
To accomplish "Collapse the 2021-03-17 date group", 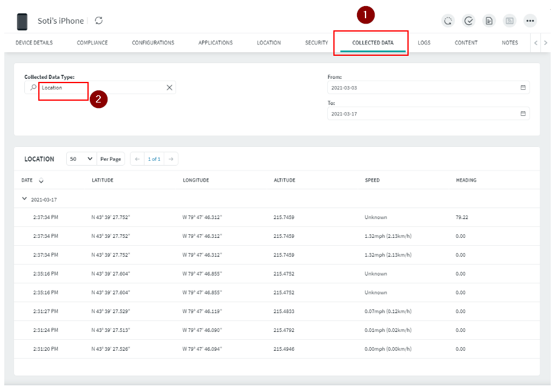I will (24, 199).
